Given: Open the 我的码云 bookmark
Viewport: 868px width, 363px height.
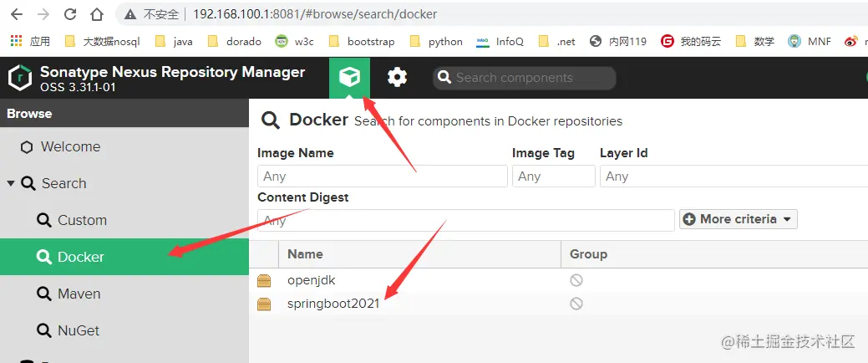Looking at the screenshot, I should coord(691,41).
